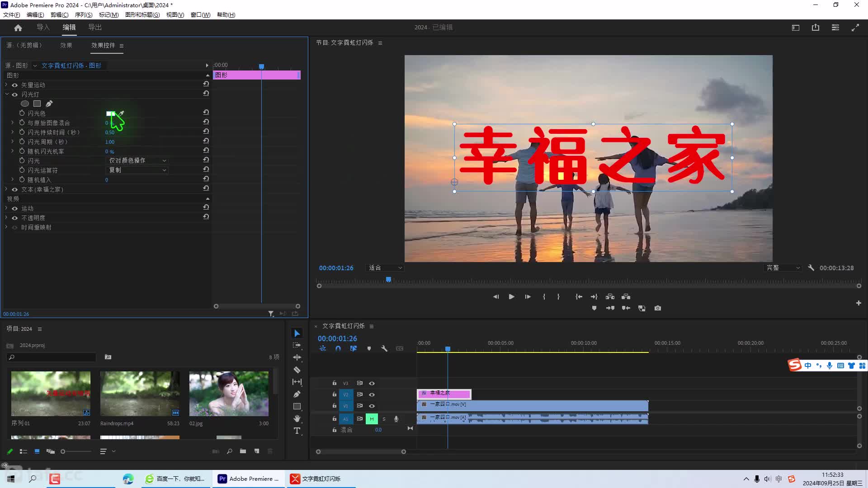The image size is (868, 488).
Task: Expand the 矢量运动 effect
Action: (x=6, y=85)
